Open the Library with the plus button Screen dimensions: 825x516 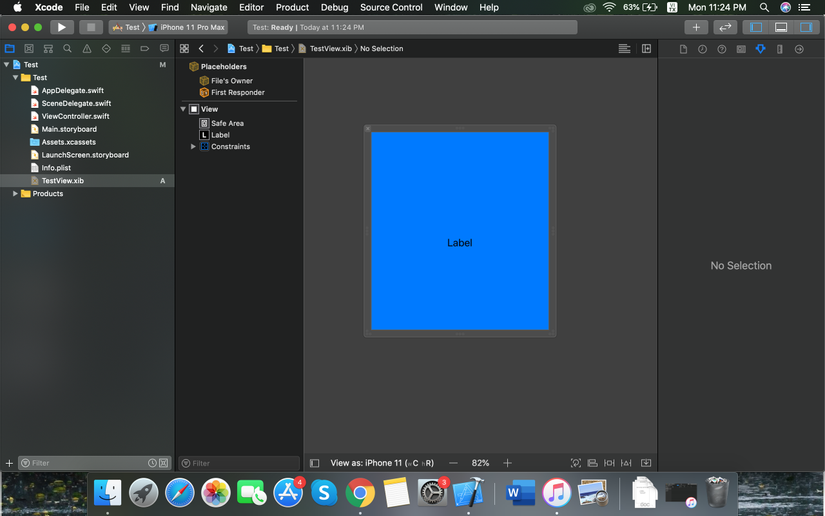(696, 27)
